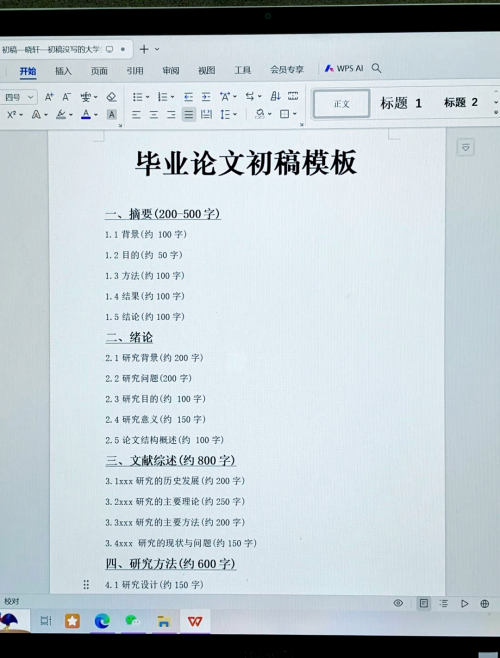500x658 pixels.
Task: Click line spacing icon
Action: [x=225, y=114]
